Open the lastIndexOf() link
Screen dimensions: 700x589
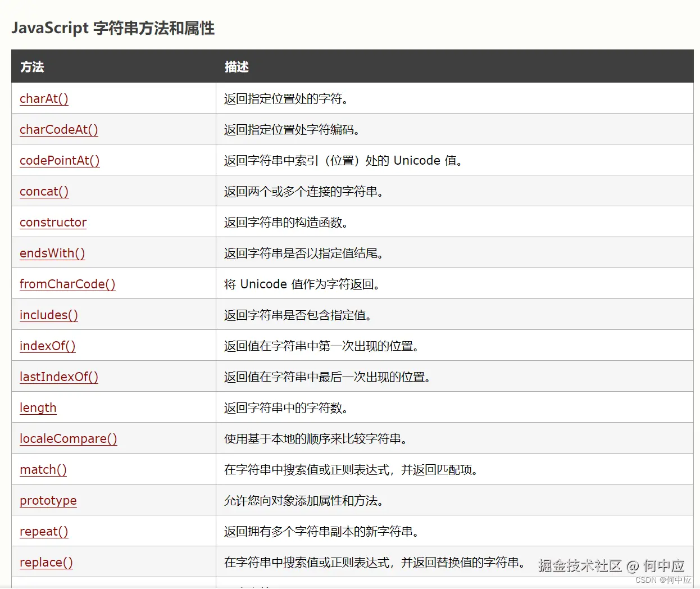pos(58,377)
